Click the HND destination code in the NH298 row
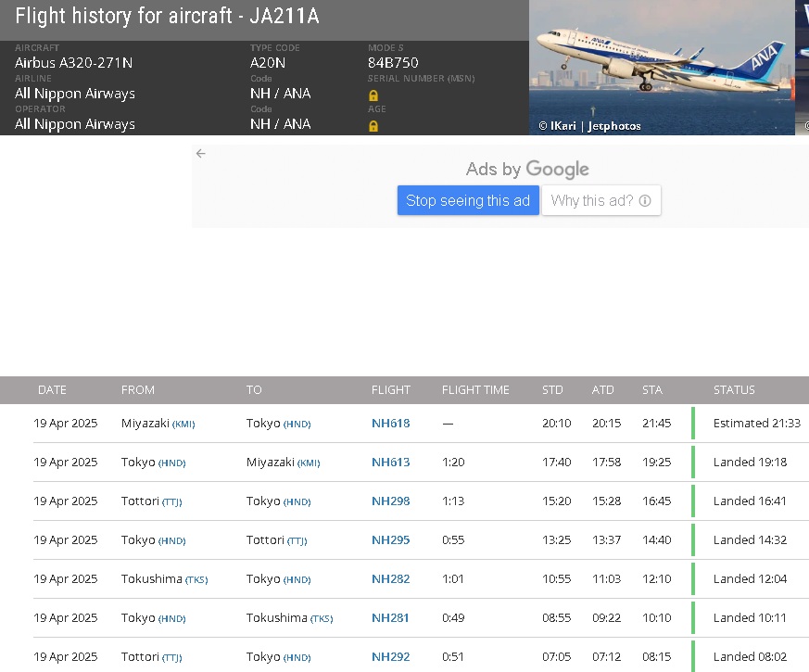This screenshot has width=809, height=672. pos(297,502)
